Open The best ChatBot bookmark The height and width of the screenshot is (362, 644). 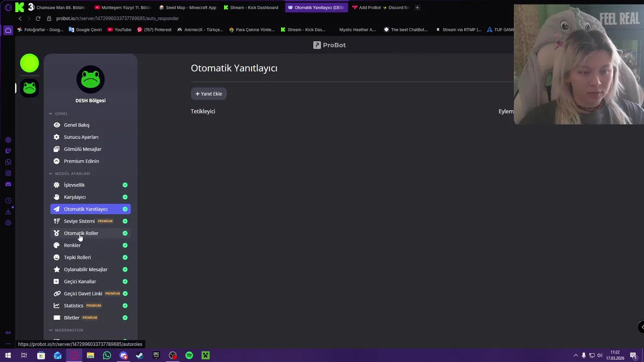[406, 30]
